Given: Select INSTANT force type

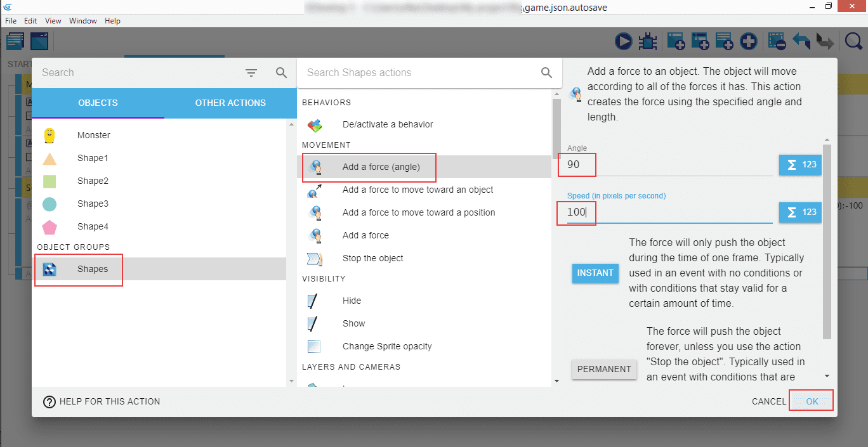Looking at the screenshot, I should [x=595, y=273].
